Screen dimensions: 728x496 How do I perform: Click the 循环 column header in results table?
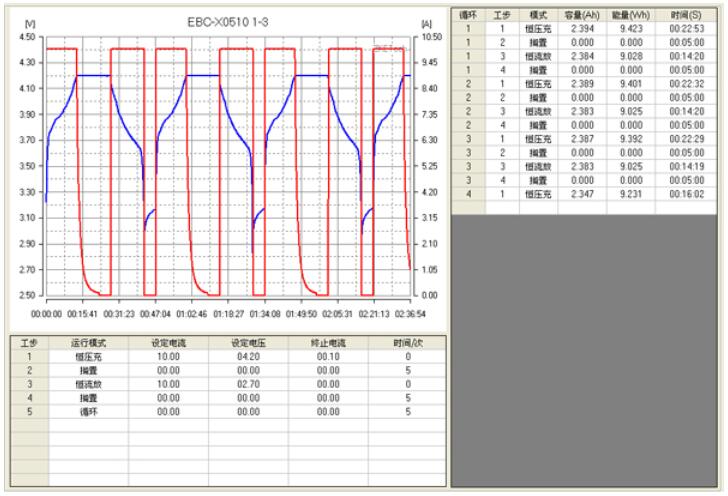click(x=467, y=17)
